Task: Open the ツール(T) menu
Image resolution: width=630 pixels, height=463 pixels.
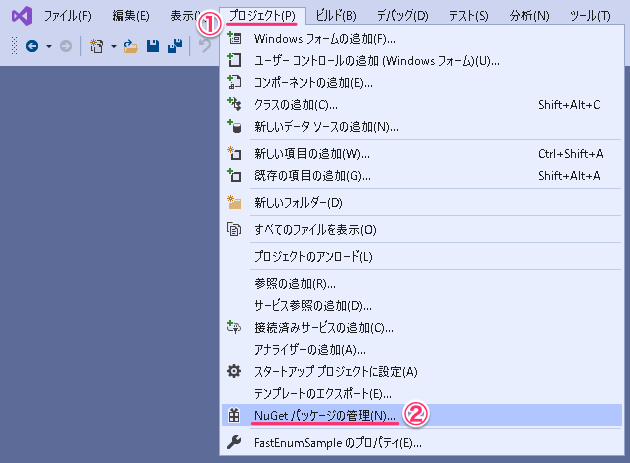Action: coord(590,16)
